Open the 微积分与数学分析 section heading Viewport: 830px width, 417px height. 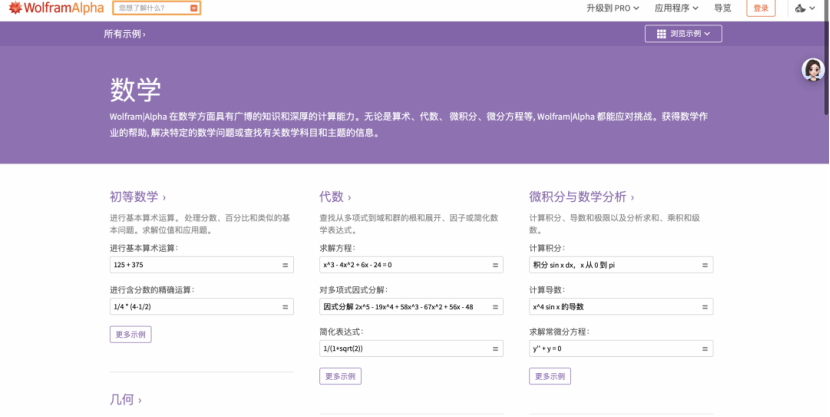click(582, 197)
